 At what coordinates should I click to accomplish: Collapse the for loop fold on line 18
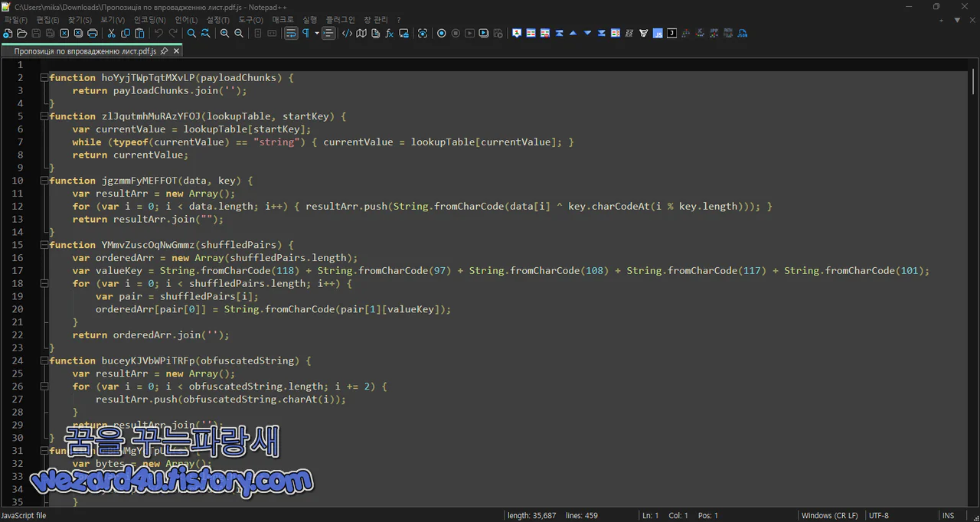tap(44, 283)
